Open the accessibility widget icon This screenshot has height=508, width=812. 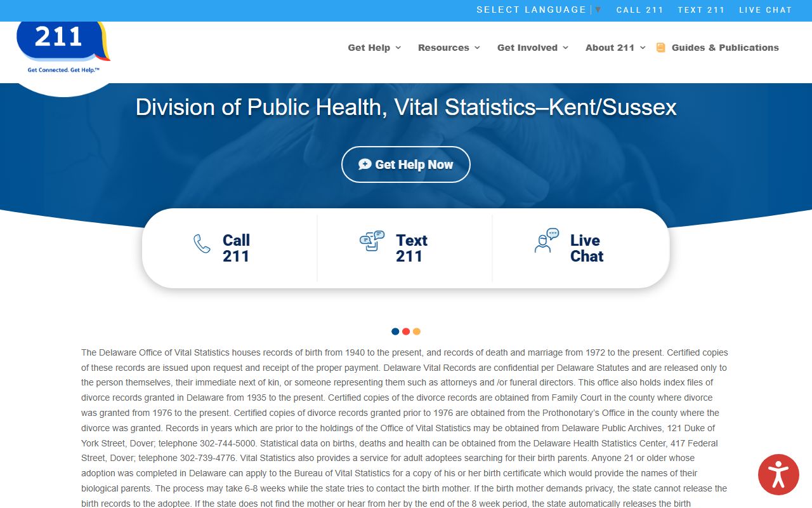tap(778, 474)
